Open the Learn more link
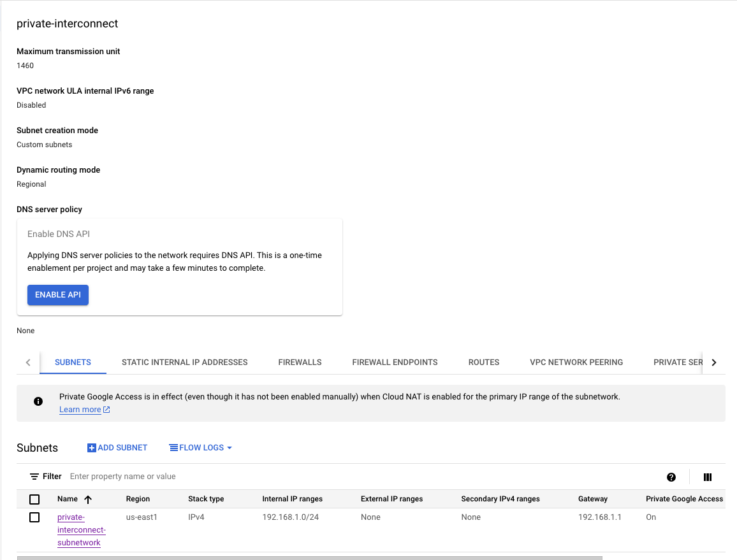 click(x=80, y=410)
